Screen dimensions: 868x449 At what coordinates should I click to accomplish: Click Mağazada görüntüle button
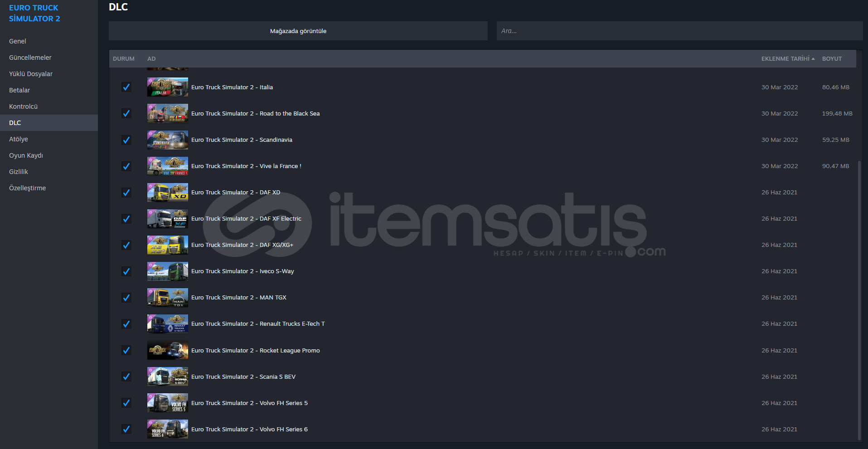298,31
